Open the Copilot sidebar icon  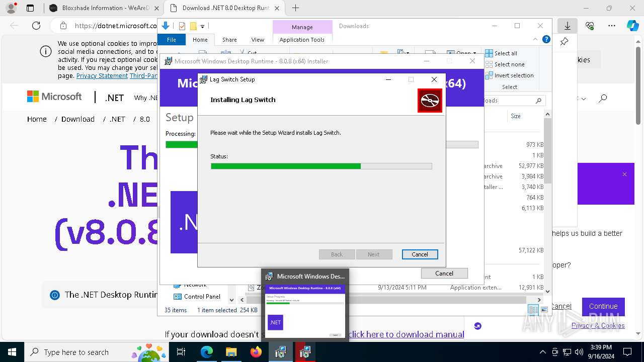coord(632,26)
